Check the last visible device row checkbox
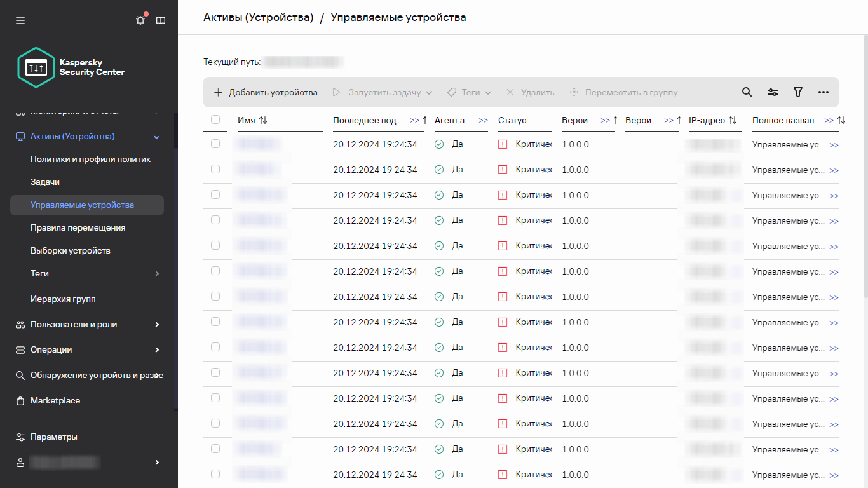This screenshot has width=868, height=488. click(x=215, y=475)
